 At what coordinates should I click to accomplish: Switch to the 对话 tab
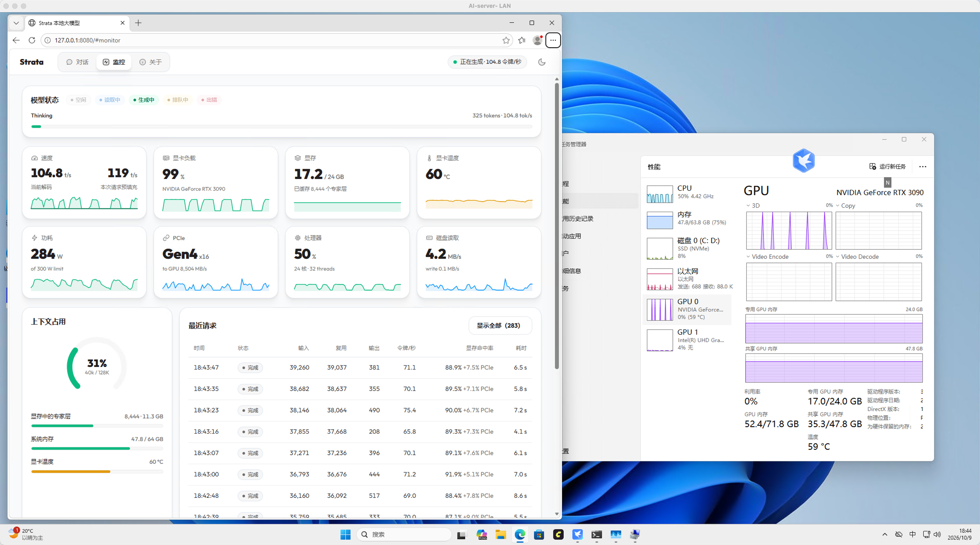pos(77,62)
